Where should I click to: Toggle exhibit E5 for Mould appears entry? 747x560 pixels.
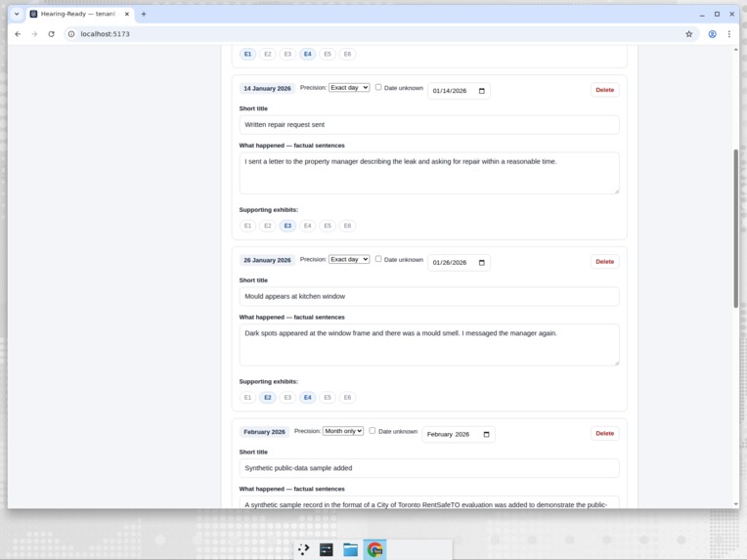pos(328,398)
